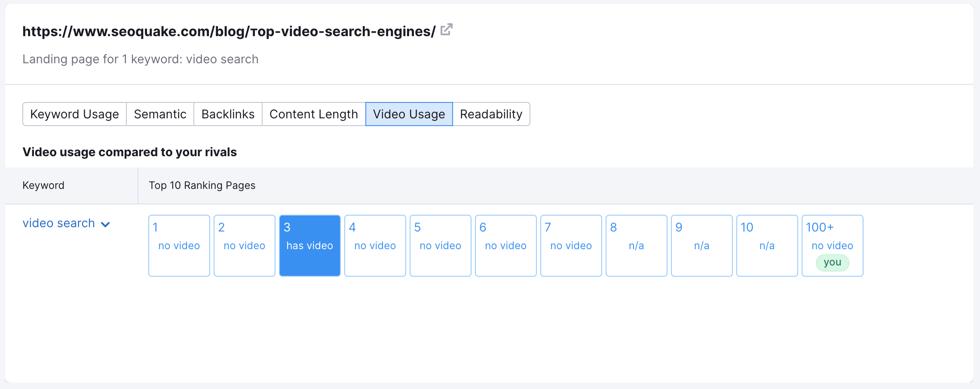Open the seoquake blog page URL heading
This screenshot has width=980, height=389.
pyautogui.click(x=229, y=31)
